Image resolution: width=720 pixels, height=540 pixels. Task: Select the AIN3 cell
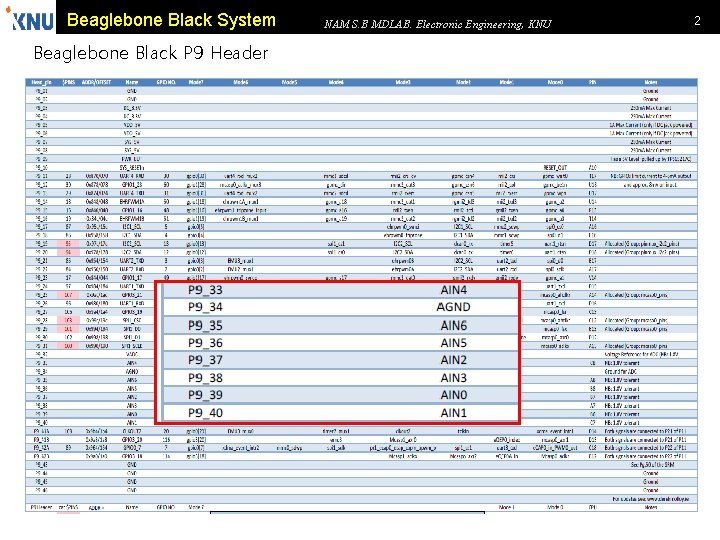coord(453,377)
